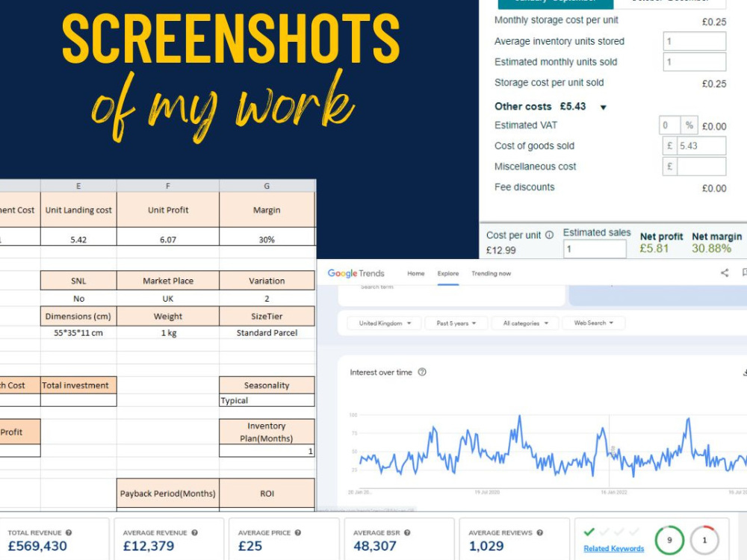Click the Variation header cell
The width and height of the screenshot is (747, 560).
pos(267,281)
